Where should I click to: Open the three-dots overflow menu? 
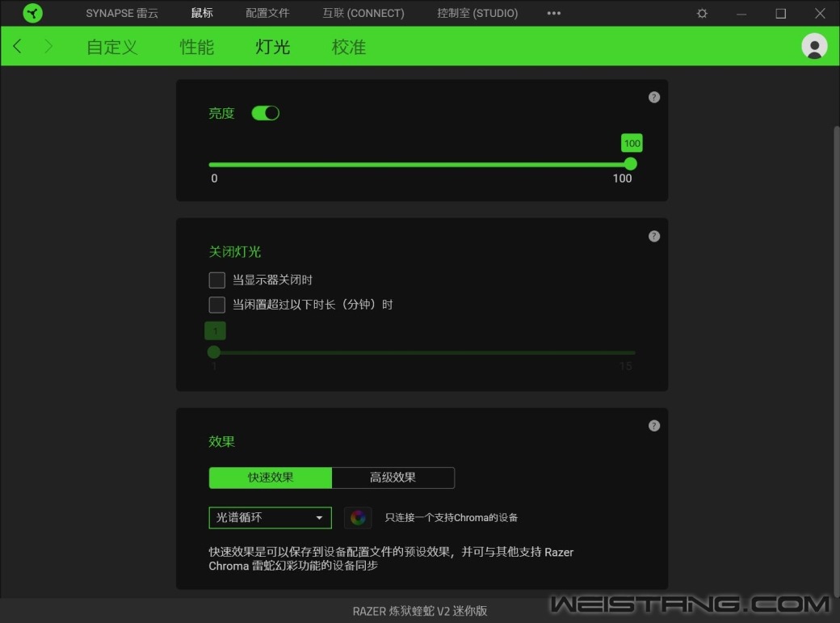tap(554, 13)
